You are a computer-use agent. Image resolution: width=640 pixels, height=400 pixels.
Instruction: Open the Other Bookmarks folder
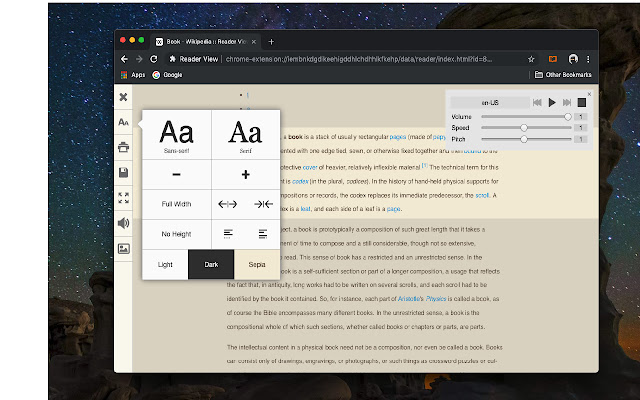click(x=563, y=75)
